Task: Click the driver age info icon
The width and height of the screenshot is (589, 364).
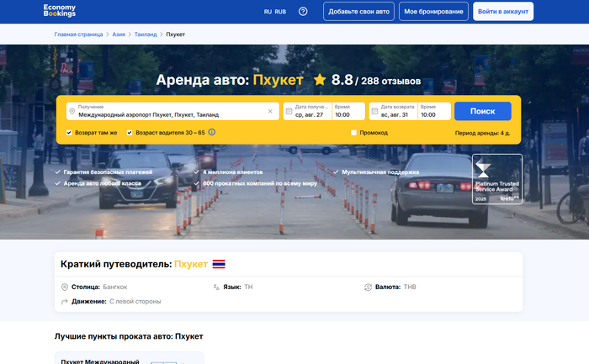Action: click(212, 132)
